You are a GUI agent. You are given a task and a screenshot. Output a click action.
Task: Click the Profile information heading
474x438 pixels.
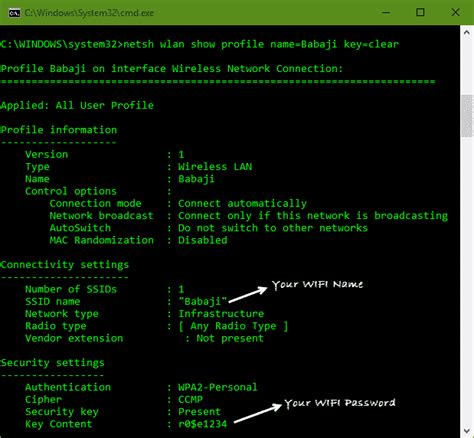(59, 130)
